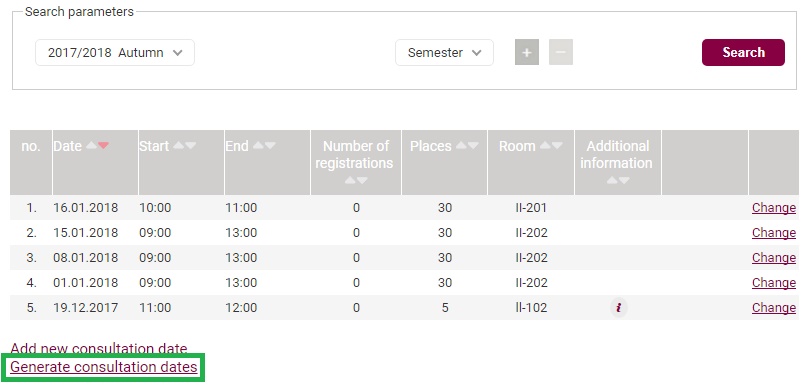803x385 pixels.
Task: Click Generate consultation dates link
Action: click(103, 367)
